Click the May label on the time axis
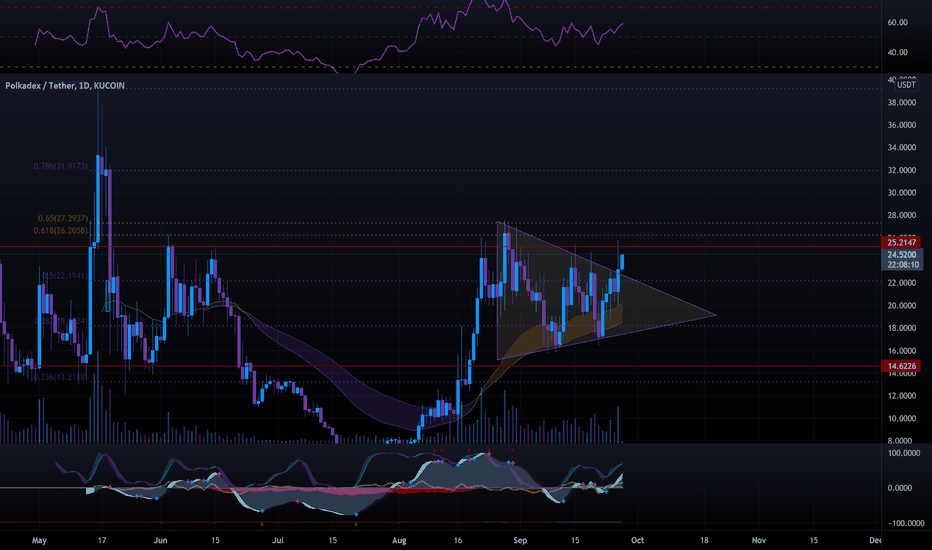 pyautogui.click(x=39, y=540)
